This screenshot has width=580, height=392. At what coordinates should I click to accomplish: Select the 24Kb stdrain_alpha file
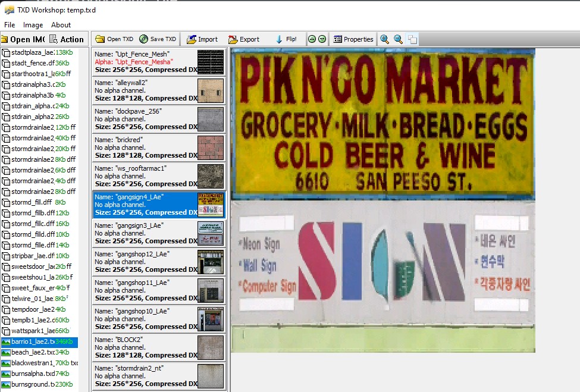[39, 106]
